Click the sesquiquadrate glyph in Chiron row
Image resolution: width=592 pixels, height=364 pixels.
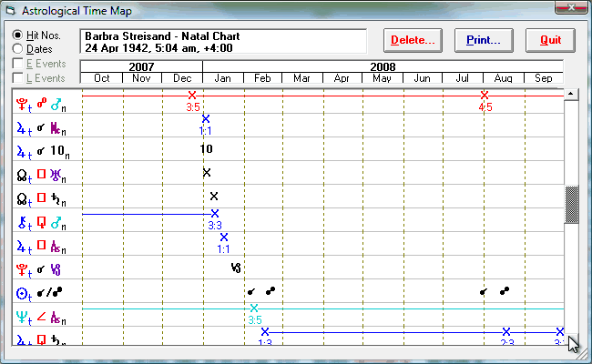coord(41,222)
